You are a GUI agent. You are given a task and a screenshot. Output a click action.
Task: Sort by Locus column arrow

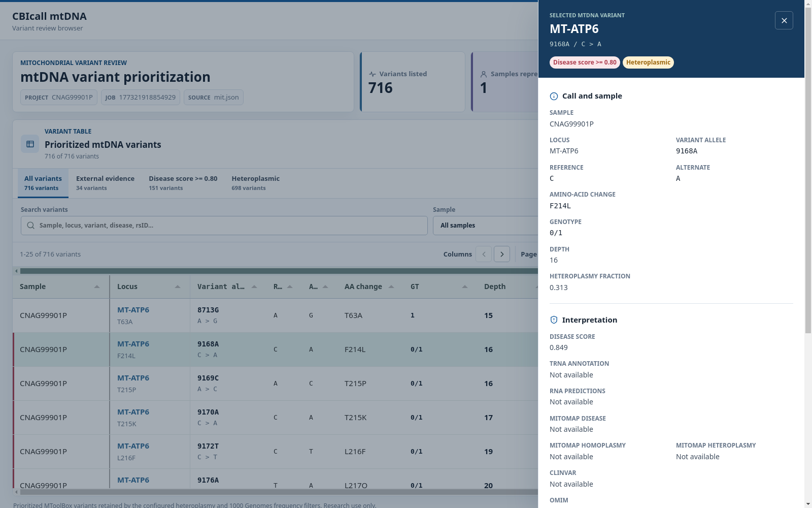point(178,287)
